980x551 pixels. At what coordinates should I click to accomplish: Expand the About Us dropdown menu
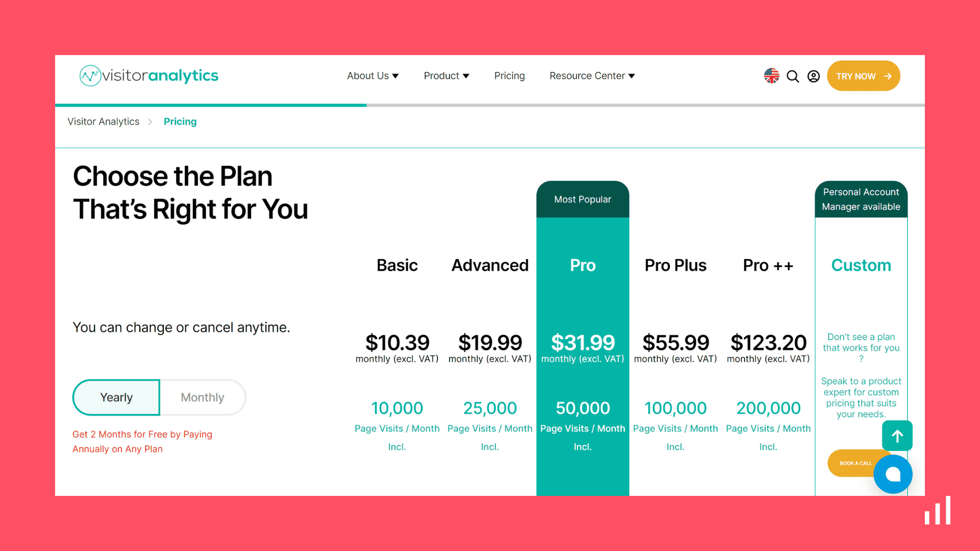pos(374,76)
